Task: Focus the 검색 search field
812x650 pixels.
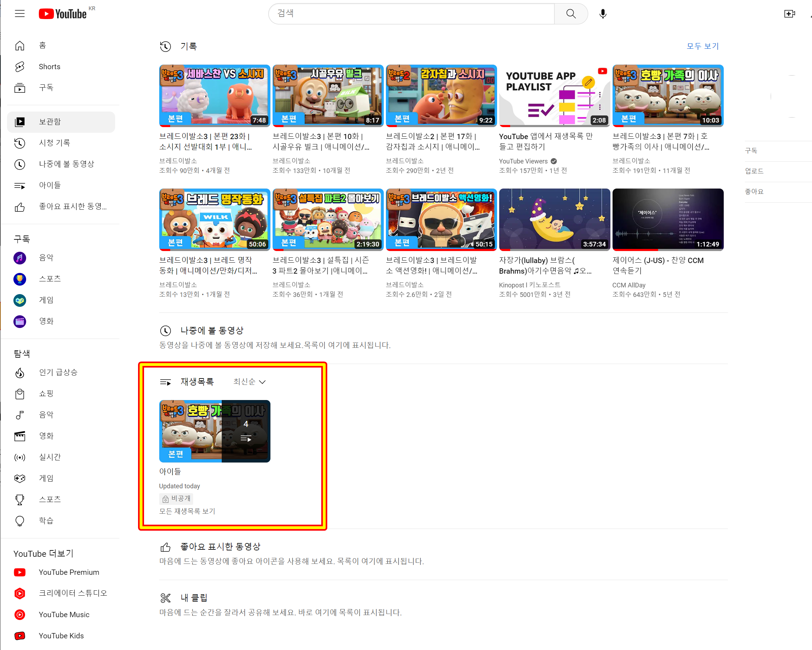Action: pos(411,14)
